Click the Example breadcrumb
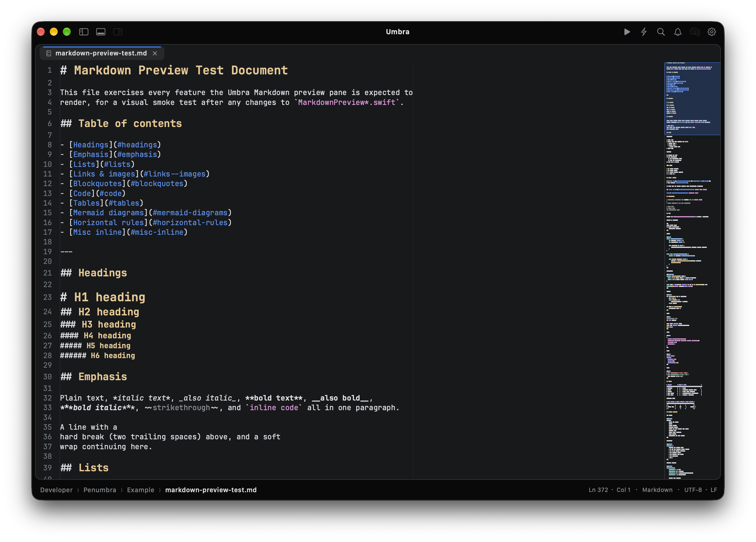The height and width of the screenshot is (542, 756). coord(141,490)
